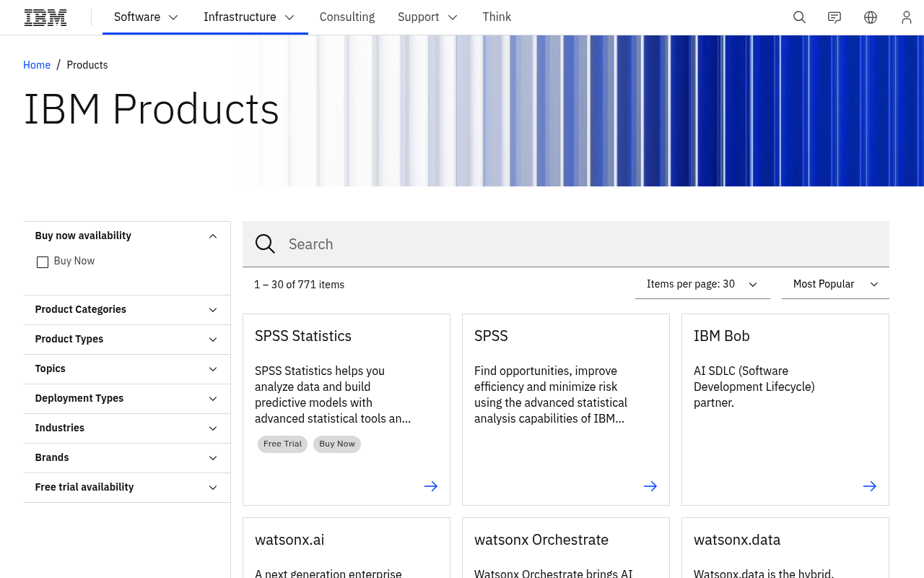Click the IBM Products page heading

152,109
